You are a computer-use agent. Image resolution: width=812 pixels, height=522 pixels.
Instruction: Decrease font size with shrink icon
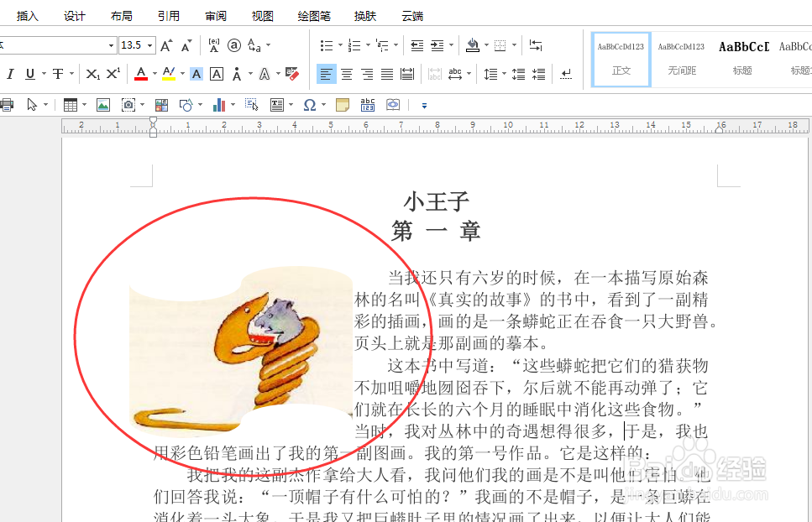point(186,45)
